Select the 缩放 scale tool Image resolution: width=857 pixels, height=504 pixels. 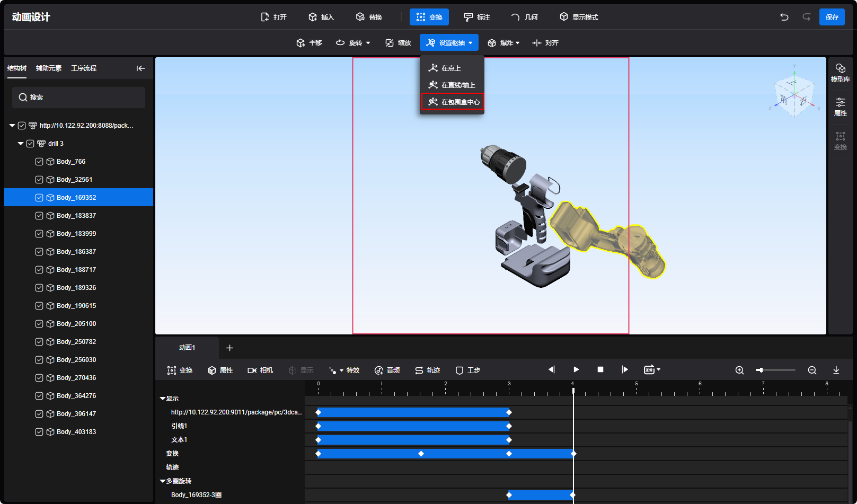click(398, 43)
